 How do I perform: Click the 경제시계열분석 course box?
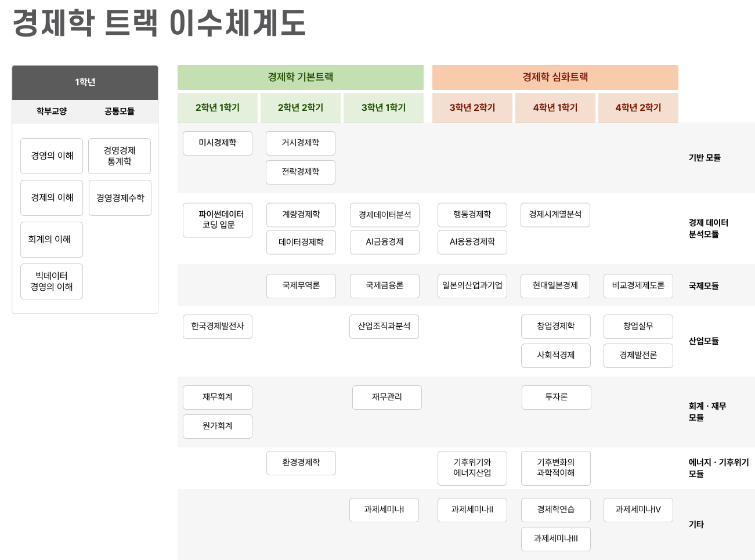click(x=555, y=215)
